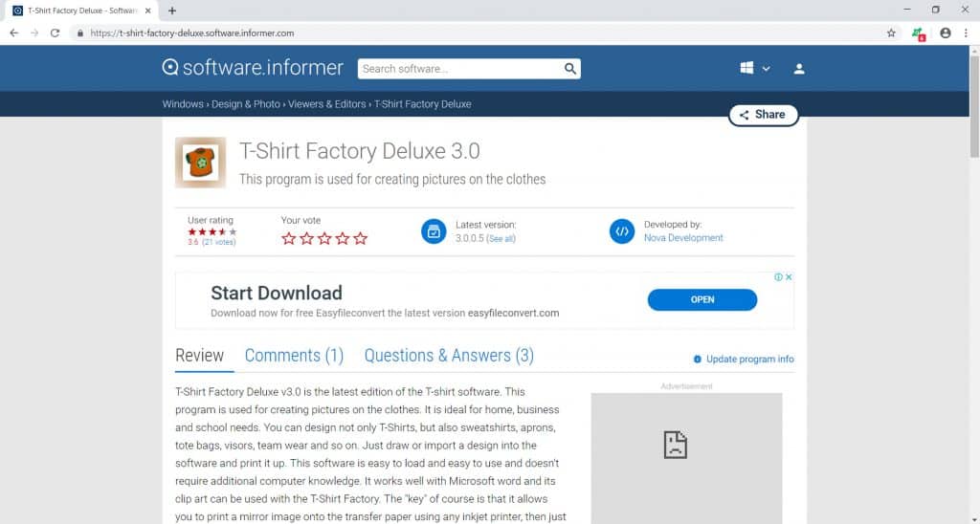Reload the page with the refresh icon

(55, 33)
